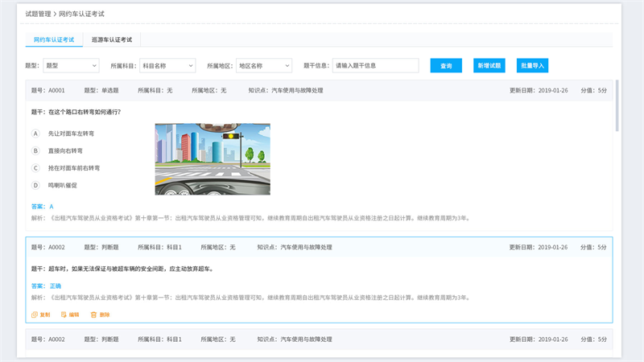Click the copy (复制) icon
Image resolution: width=644 pixels, height=362 pixels.
(35, 315)
